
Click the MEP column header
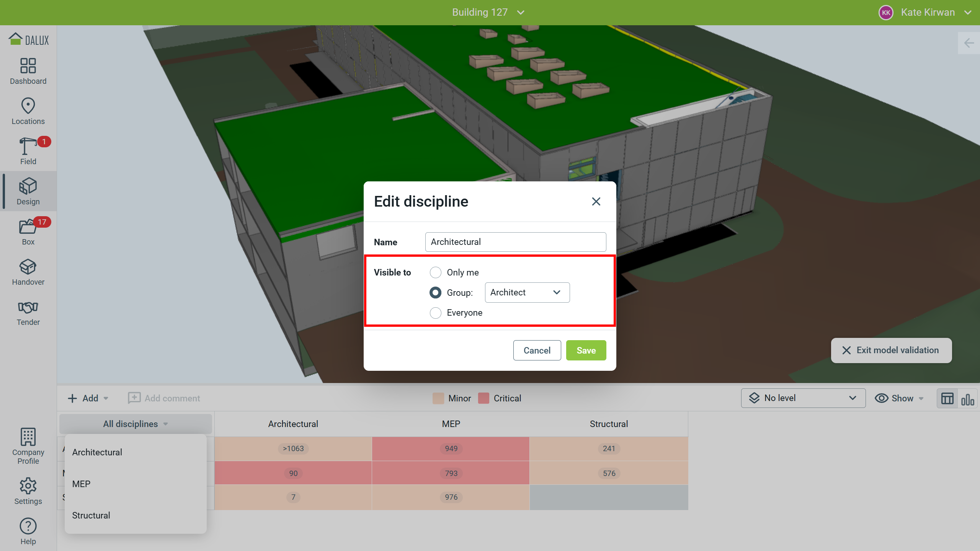click(451, 424)
